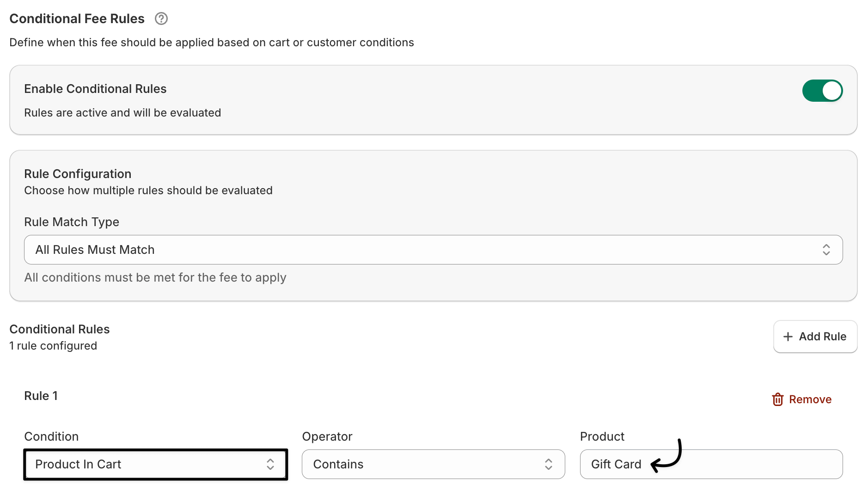Click the plus icon in Add Rule

point(788,337)
